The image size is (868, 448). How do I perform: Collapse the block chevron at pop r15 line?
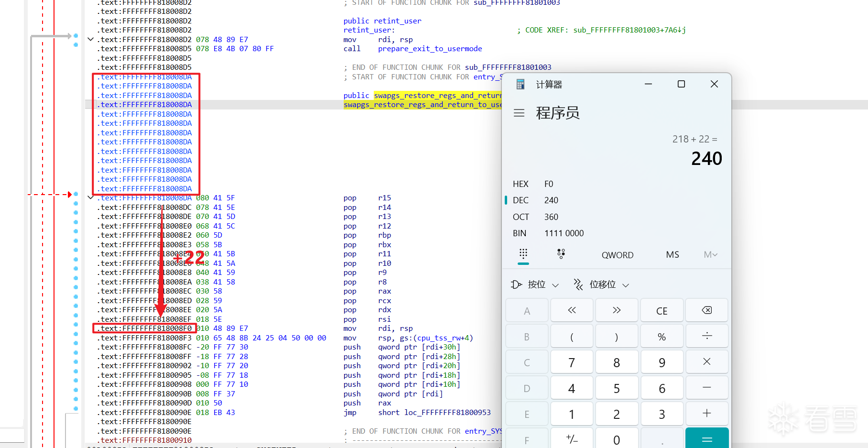[90, 197]
